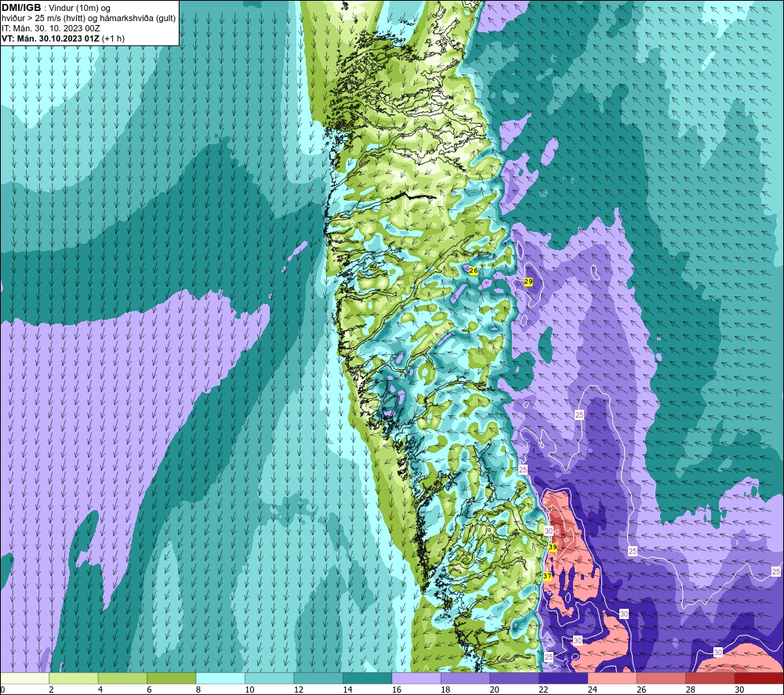Click the 'VT: Mán. 30.10.2023 01Z' valid time
Viewport: 784px width, 695px height.
[x=50, y=38]
